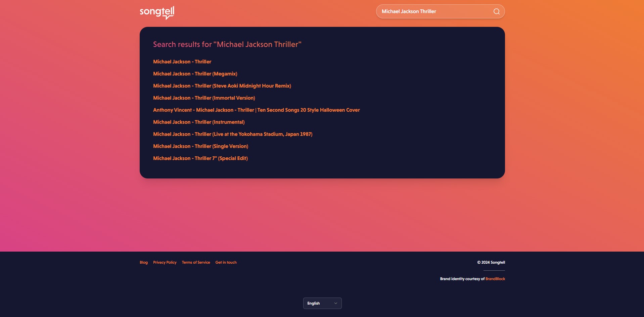Open the plain 'Michael Jackson - Thriller' result
This screenshot has height=317, width=644.
point(182,62)
